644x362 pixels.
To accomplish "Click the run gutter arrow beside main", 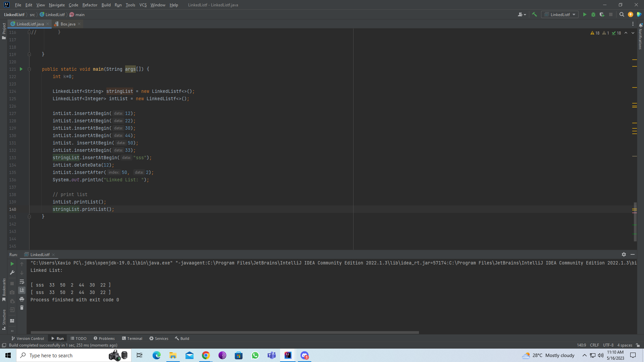I will 21,69.
